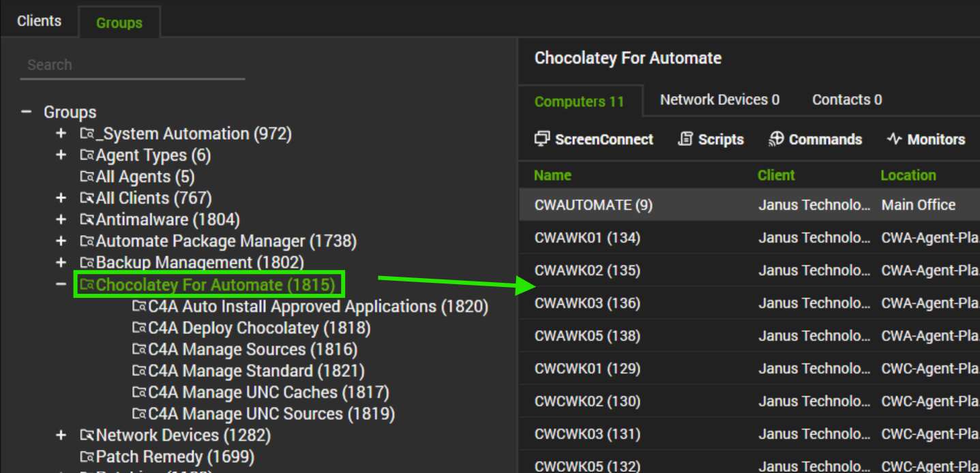Sort computers by Name column header
Screen dimensions: 980x473
[552, 175]
